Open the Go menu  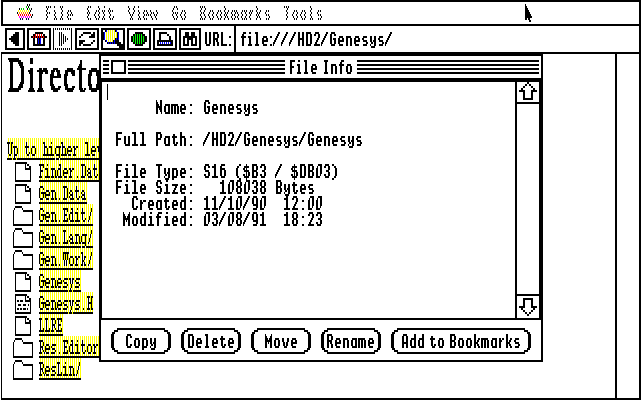pyautogui.click(x=178, y=13)
